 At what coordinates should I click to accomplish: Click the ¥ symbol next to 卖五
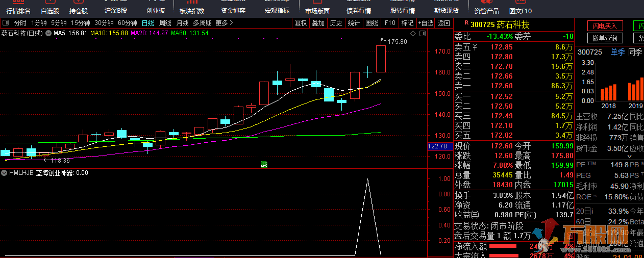(475, 47)
